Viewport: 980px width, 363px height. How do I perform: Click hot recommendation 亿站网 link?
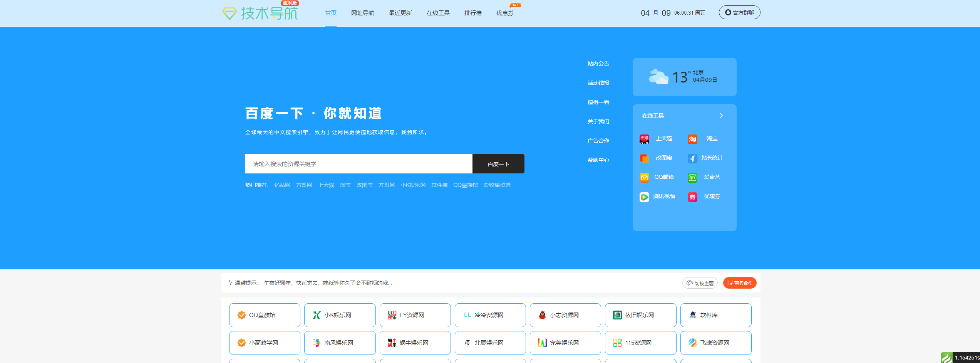(282, 185)
